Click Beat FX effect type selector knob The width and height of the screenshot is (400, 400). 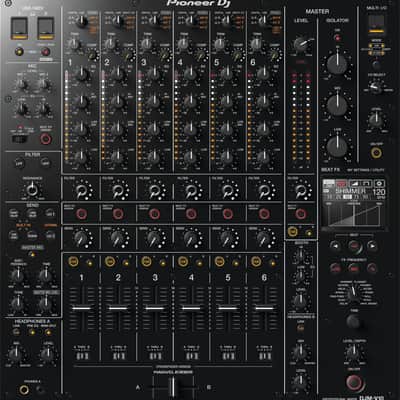(x=353, y=294)
